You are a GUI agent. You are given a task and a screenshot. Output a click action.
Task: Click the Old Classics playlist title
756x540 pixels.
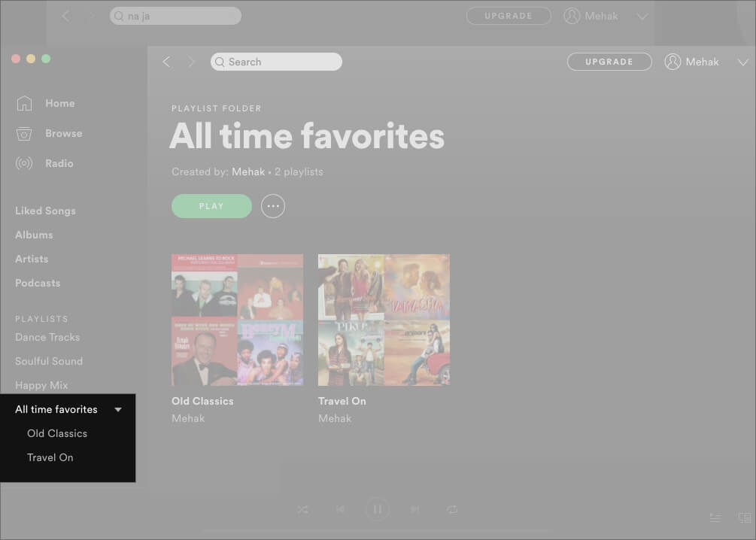[x=202, y=401]
